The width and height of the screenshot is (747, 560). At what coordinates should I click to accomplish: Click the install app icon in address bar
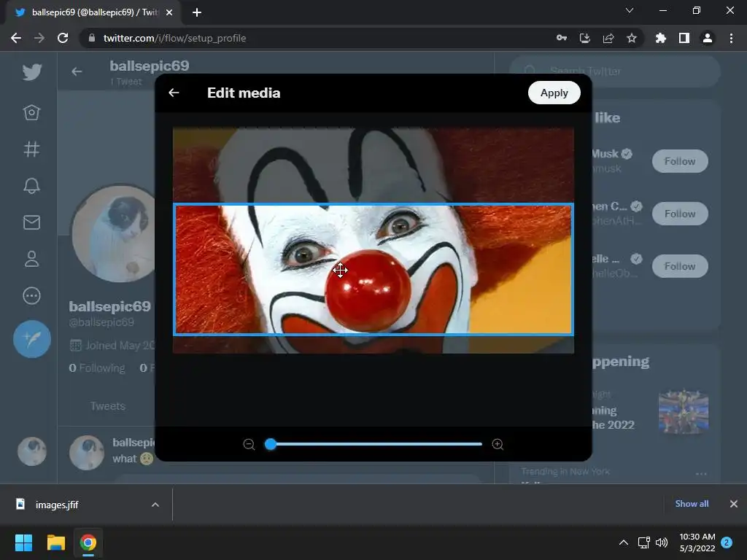coord(585,38)
